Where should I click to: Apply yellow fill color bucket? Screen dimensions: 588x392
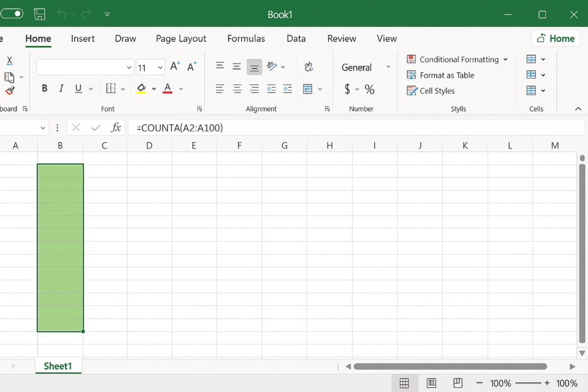(141, 88)
